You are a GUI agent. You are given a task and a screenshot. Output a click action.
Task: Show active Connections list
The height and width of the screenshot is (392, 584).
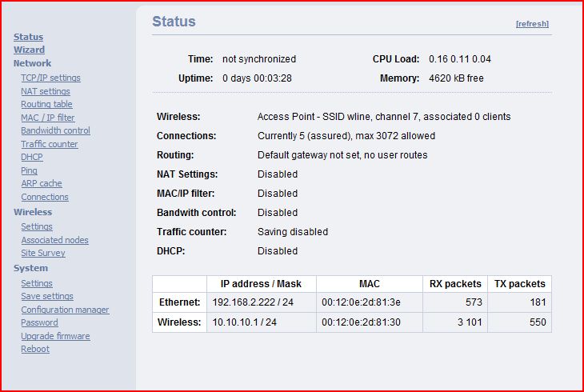click(x=45, y=197)
